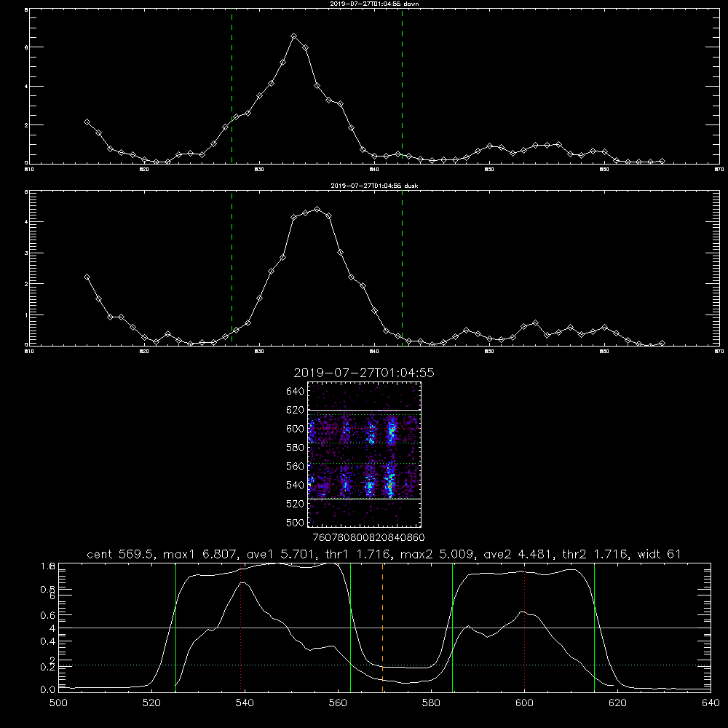Select left green dashed line in dawn plot
Image resolution: width=728 pixels, height=728 pixels.
coord(232,87)
